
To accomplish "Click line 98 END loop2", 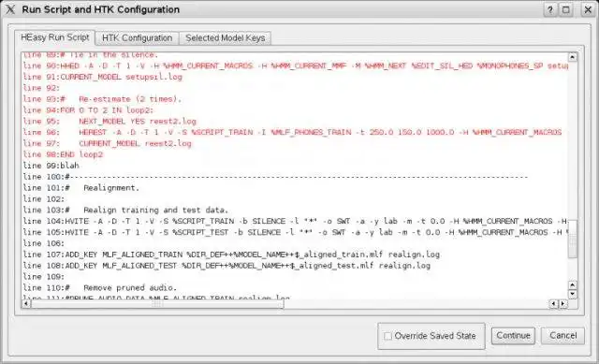I will click(x=63, y=154).
